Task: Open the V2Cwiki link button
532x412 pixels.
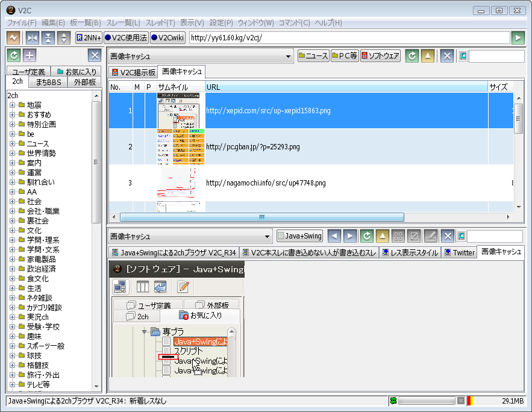Action: [x=167, y=37]
